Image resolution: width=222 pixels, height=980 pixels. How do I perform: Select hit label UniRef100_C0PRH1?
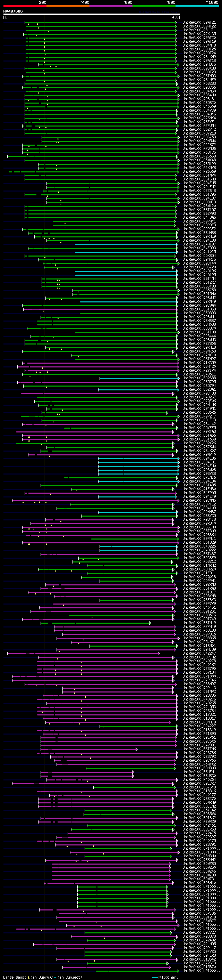pos(199,581)
